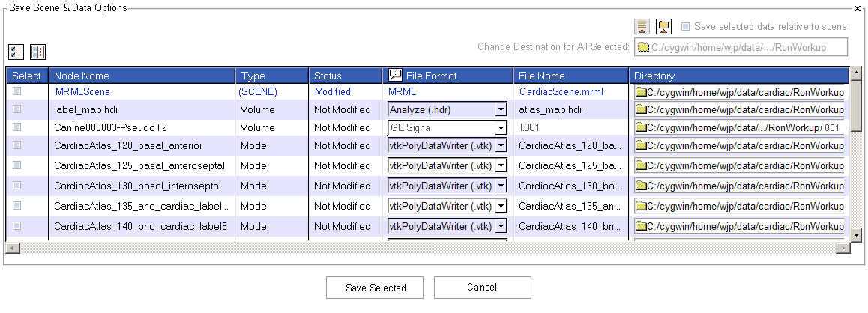The width and height of the screenshot is (868, 313).
Task: Click the select-all checkboxes icon
Action: click(16, 52)
